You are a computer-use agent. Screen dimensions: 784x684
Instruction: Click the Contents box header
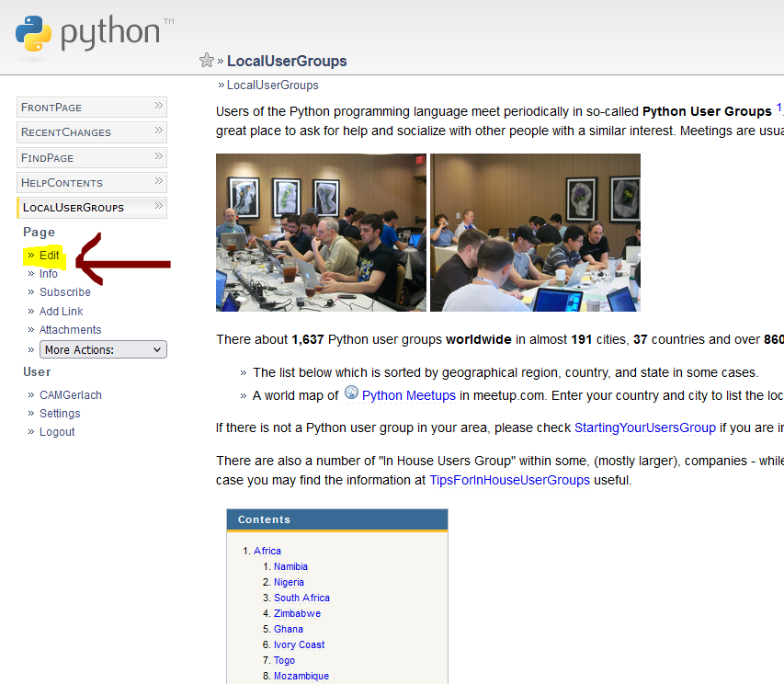[x=337, y=519]
